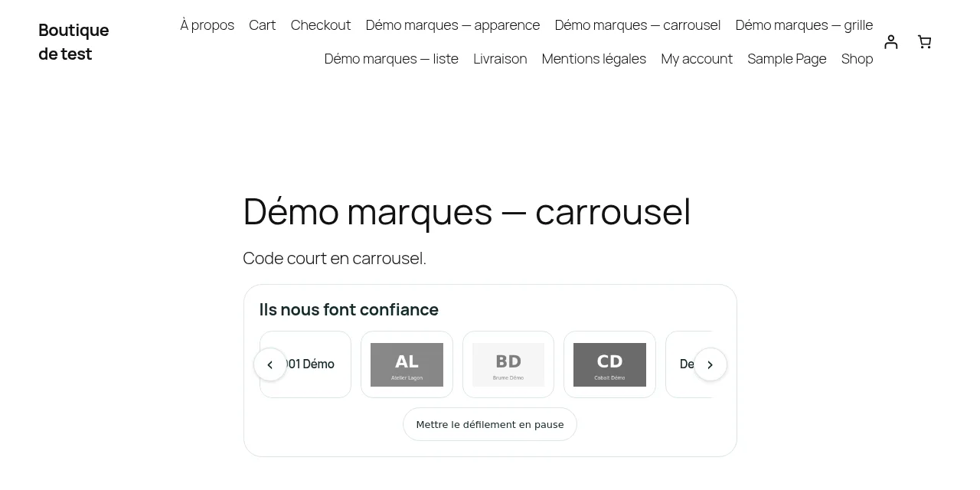Click the page title Démo marques — carrousel
Screen dimensions: 980x490
(467, 211)
